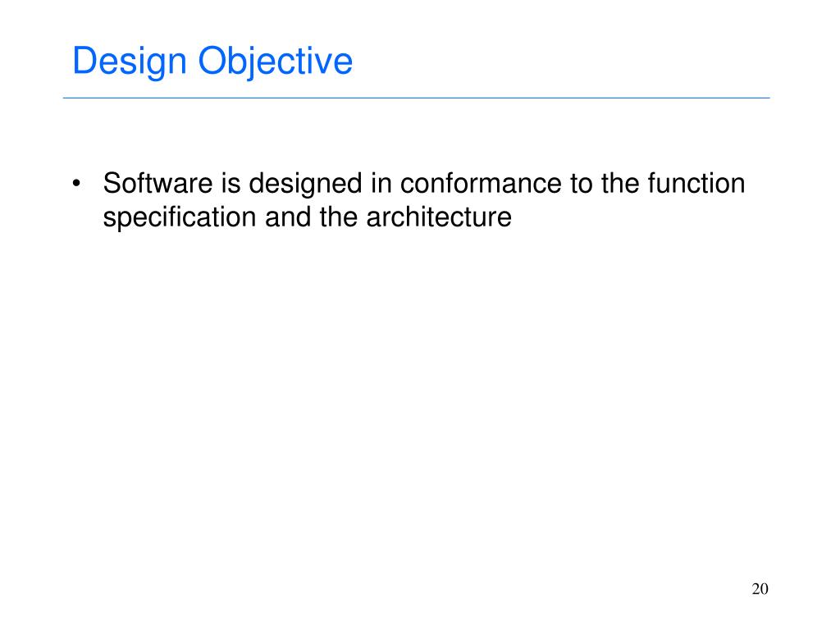
Task: Click the letter "S" starting the bullet text
Action: pyautogui.click(x=112, y=183)
